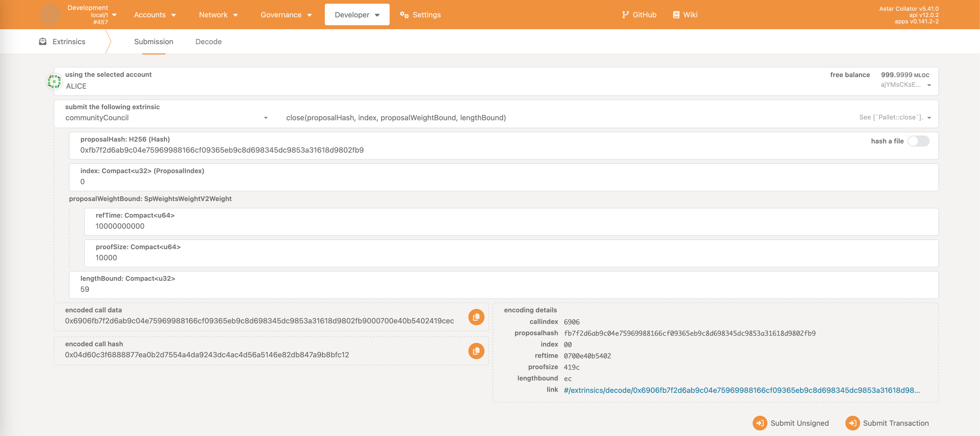Copy the encoded call data

[x=476, y=317]
